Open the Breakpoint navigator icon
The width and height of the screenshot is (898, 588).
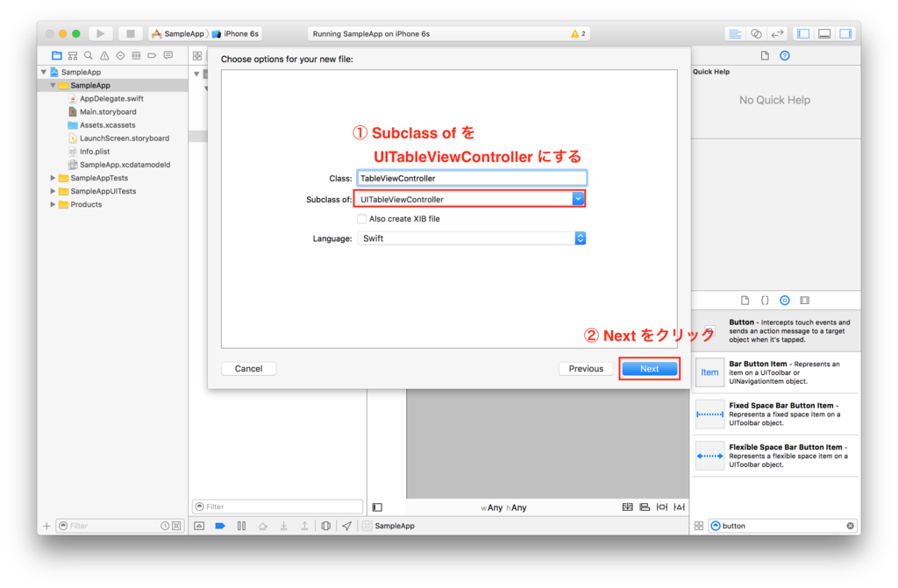coord(152,55)
